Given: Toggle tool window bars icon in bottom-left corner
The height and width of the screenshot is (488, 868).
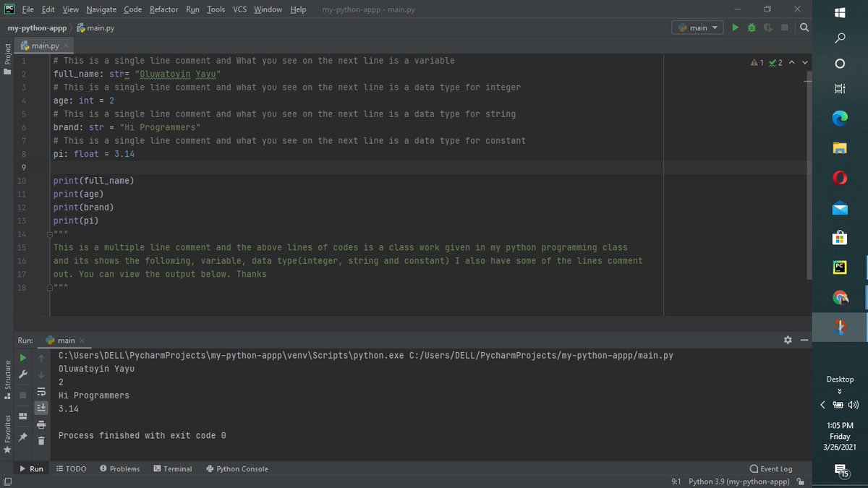Looking at the screenshot, I should (7, 481).
